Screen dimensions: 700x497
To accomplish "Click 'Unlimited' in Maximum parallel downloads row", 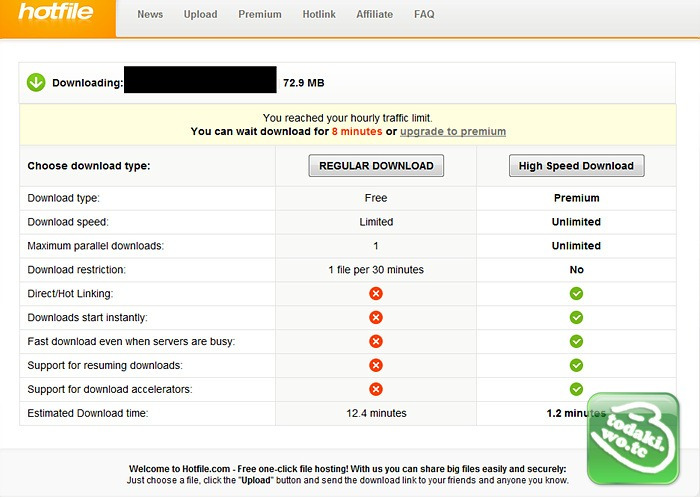I will [576, 246].
